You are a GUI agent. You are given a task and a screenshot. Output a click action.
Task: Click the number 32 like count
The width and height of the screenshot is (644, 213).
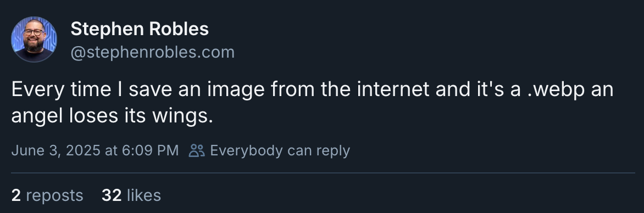coord(112,195)
